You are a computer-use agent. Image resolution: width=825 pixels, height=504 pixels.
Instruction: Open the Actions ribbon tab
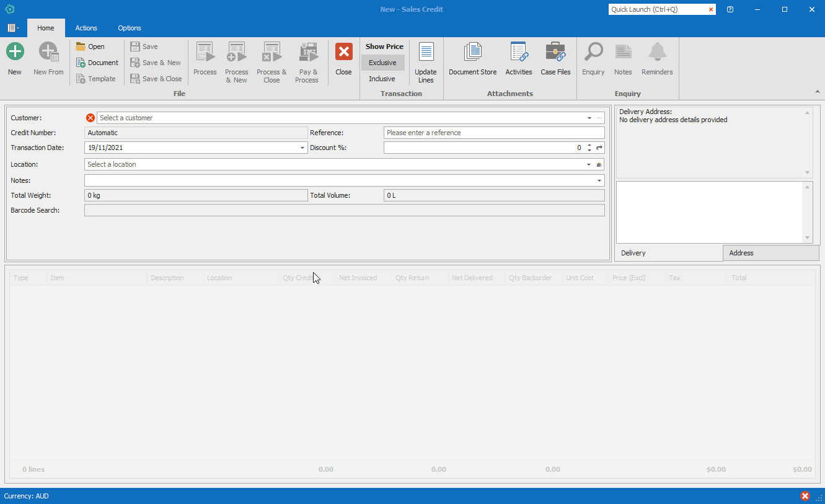tap(86, 28)
